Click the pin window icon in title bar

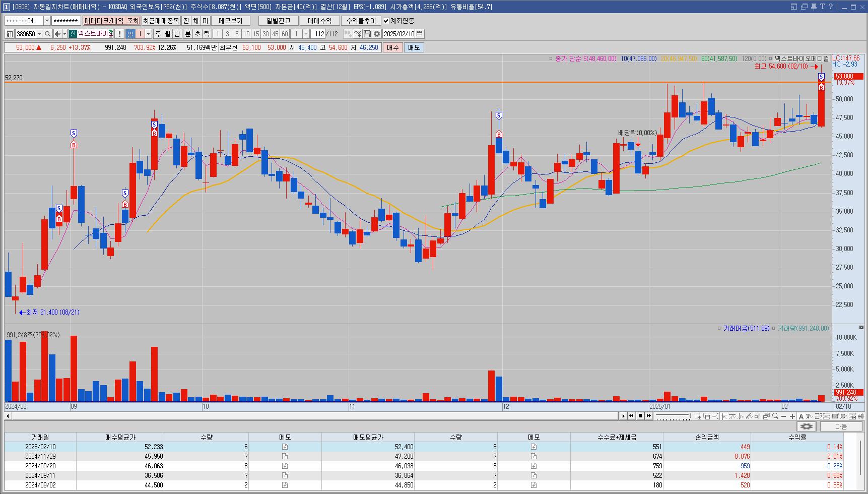tap(814, 7)
